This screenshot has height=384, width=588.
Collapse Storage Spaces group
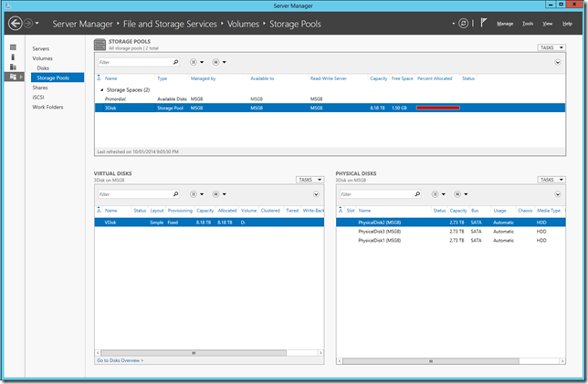coord(100,90)
